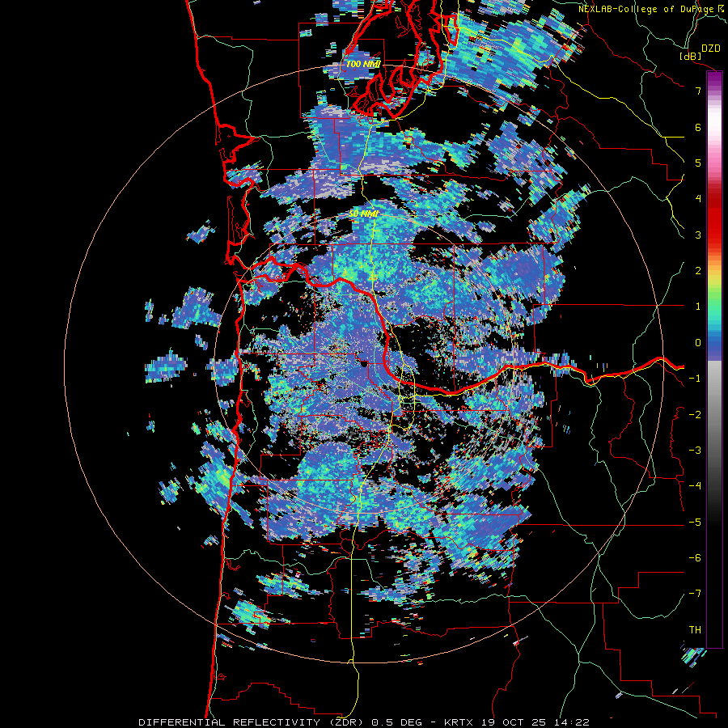Click the ZDR color scale bar
The width and height of the screenshot is (728, 728).
tap(714, 359)
